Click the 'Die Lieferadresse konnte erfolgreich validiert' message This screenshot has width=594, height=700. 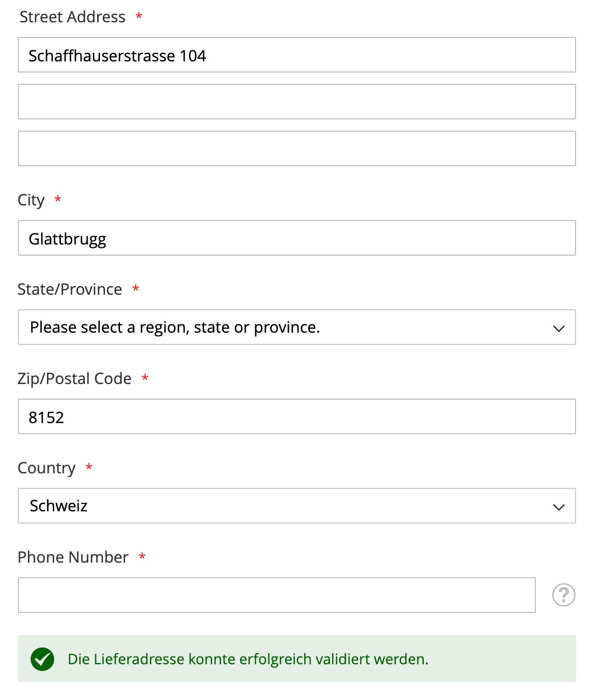click(x=248, y=659)
